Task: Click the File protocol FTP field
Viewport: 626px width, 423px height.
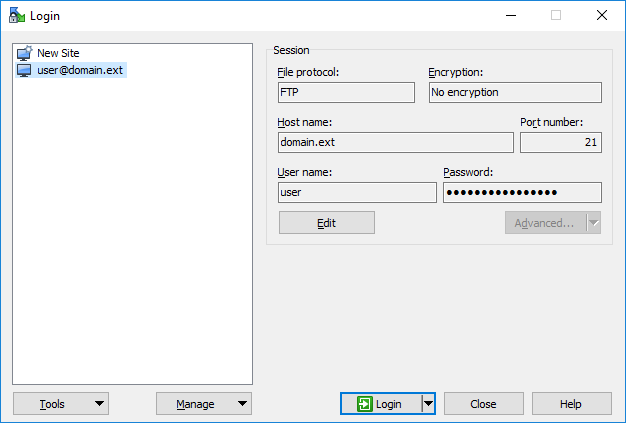Action: [x=346, y=93]
